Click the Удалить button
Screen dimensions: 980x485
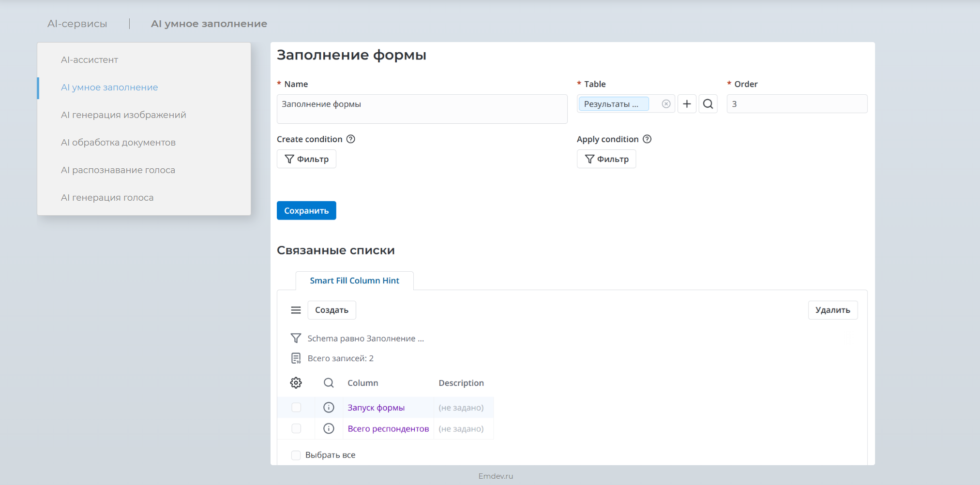coord(832,310)
